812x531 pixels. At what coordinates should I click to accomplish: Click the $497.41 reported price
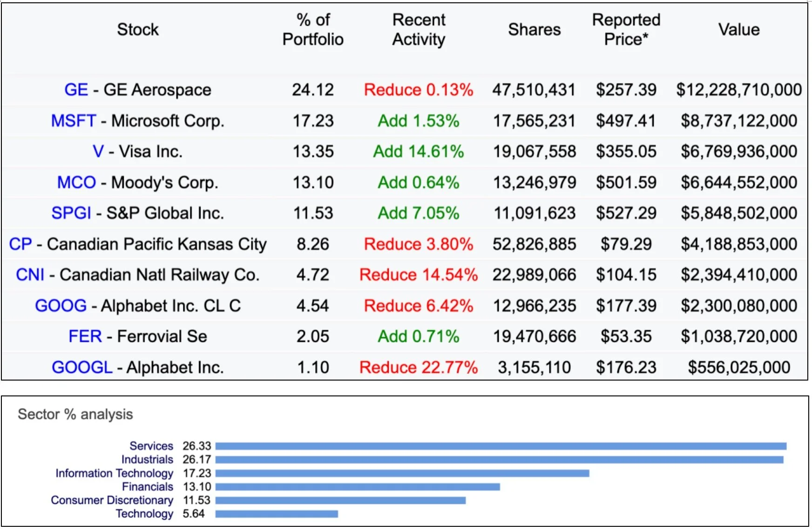[x=626, y=121]
